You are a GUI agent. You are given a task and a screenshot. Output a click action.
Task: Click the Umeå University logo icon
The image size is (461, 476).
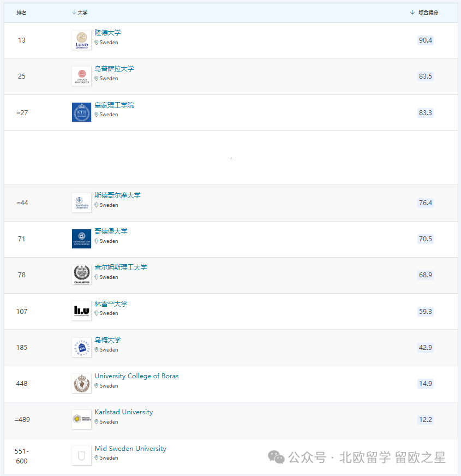click(x=81, y=348)
